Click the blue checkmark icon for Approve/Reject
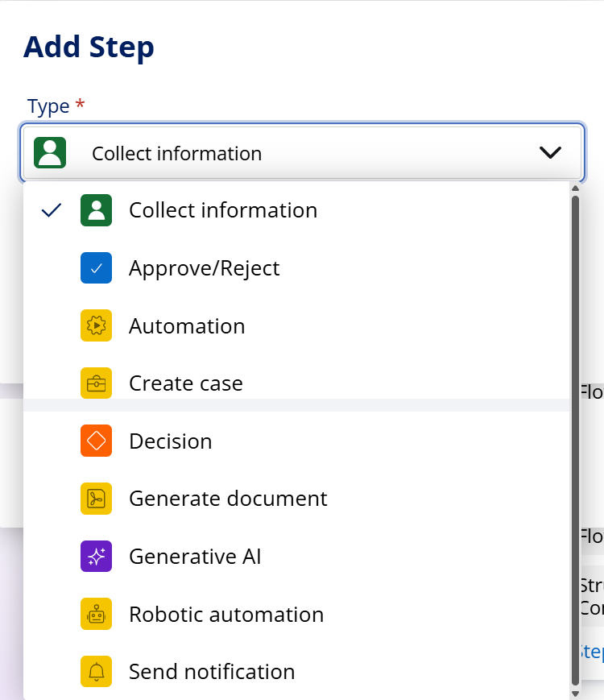Screen dimensions: 604x700 [96, 268]
